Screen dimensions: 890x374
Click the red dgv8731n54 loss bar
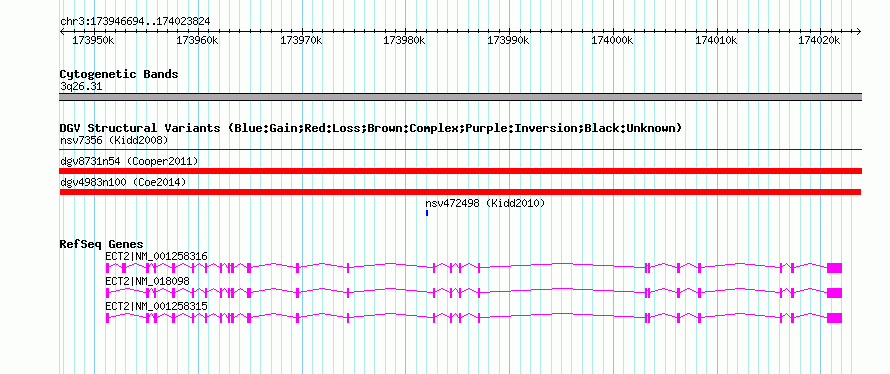tap(460, 171)
